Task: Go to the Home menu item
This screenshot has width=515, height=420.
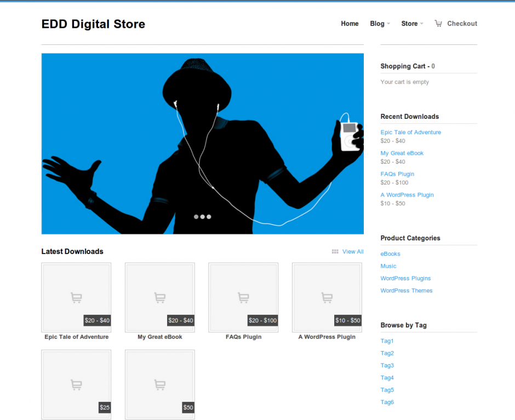Action: pyautogui.click(x=350, y=24)
